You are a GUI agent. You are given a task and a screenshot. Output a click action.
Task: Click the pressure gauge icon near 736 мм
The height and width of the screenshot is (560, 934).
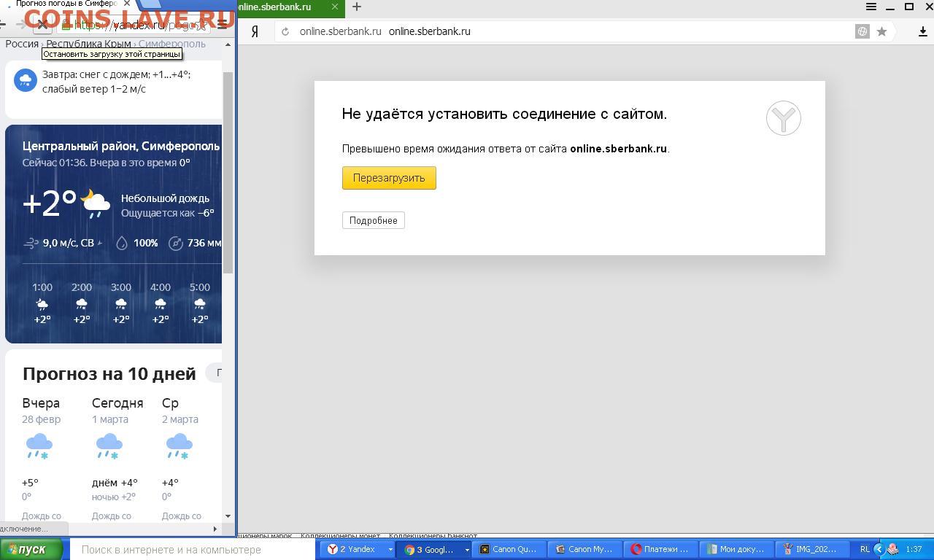pos(175,243)
